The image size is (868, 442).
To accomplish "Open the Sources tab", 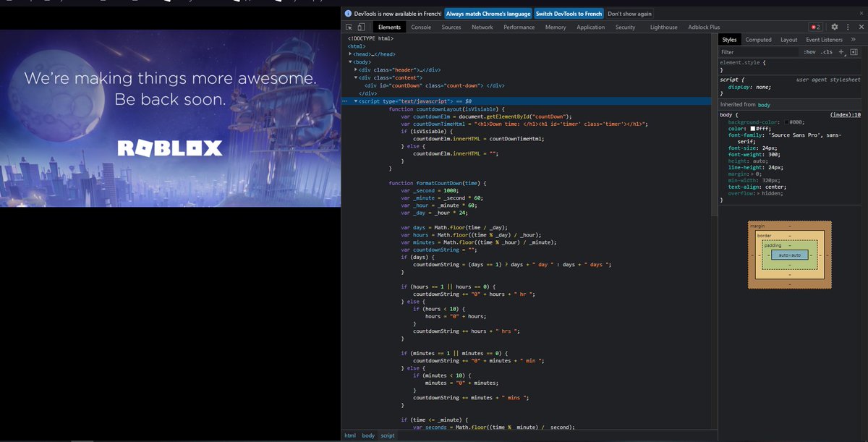I will pyautogui.click(x=451, y=27).
